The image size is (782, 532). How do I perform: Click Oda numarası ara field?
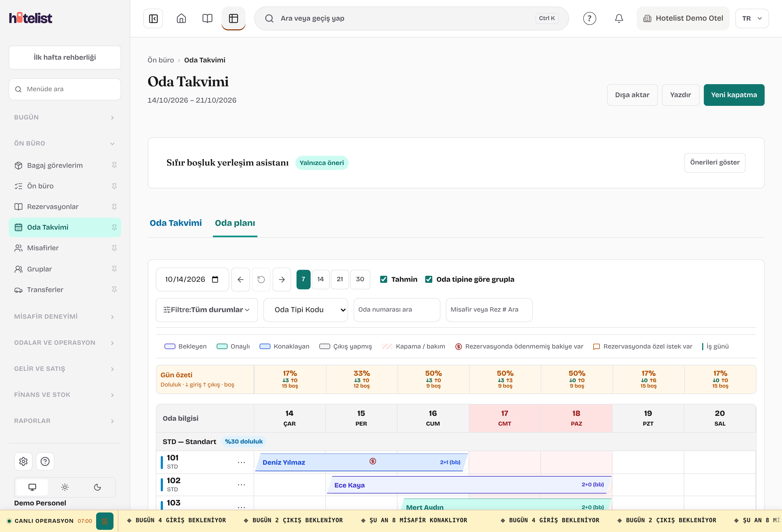click(397, 310)
